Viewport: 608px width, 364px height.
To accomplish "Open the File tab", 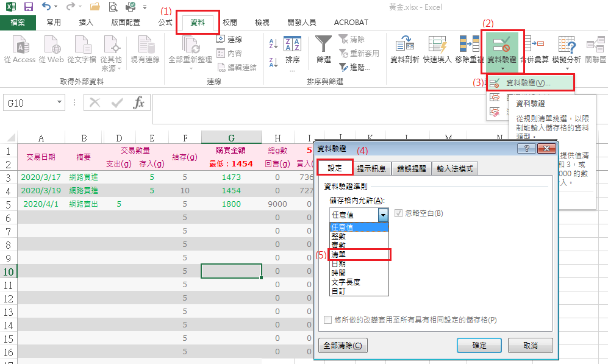I will click(x=18, y=23).
